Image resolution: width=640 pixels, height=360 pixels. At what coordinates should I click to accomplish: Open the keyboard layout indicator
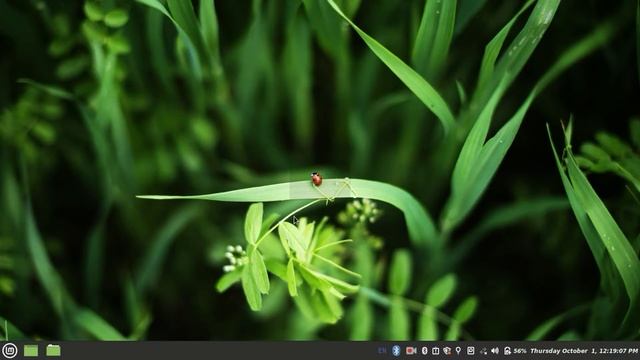tap(382, 351)
